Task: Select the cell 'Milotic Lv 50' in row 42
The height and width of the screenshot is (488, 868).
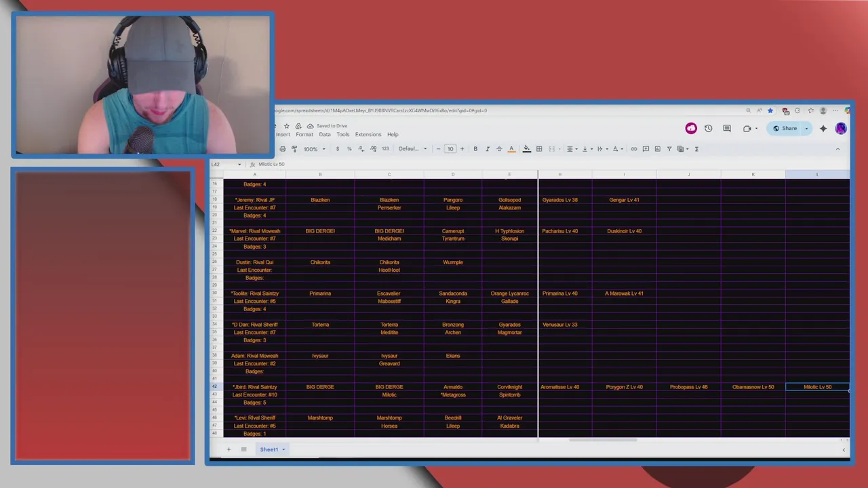Action: pos(817,387)
